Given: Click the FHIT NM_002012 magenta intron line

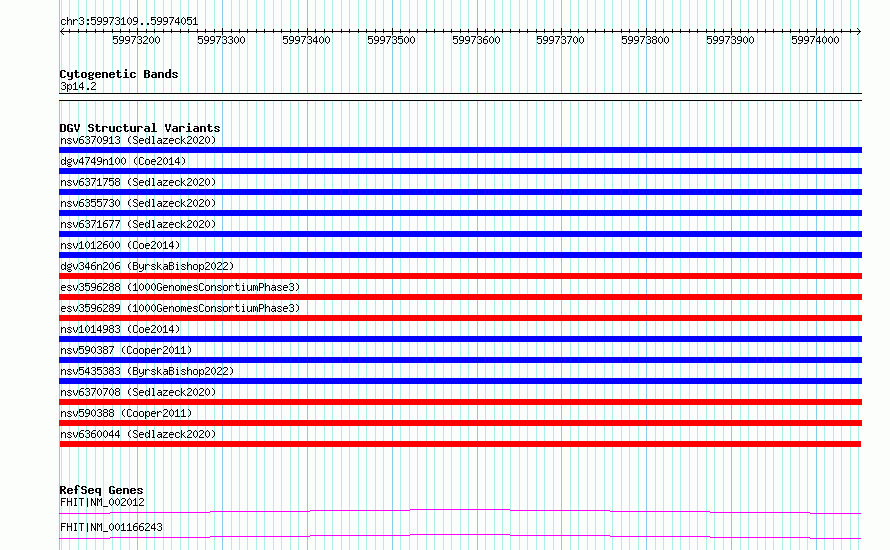Looking at the screenshot, I should pos(460,511).
